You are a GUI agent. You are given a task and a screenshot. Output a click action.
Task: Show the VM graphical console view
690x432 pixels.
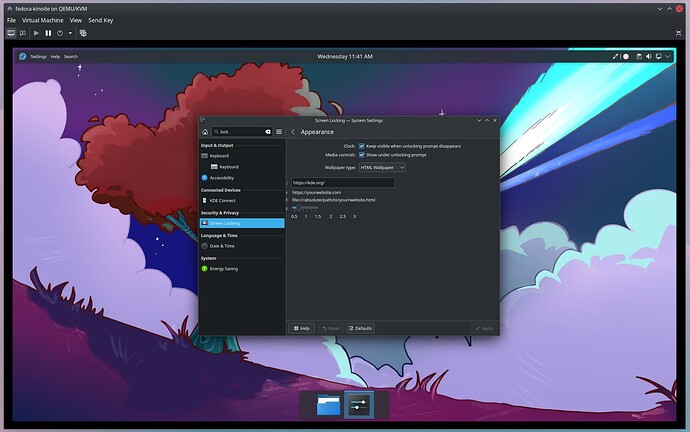[x=11, y=33]
